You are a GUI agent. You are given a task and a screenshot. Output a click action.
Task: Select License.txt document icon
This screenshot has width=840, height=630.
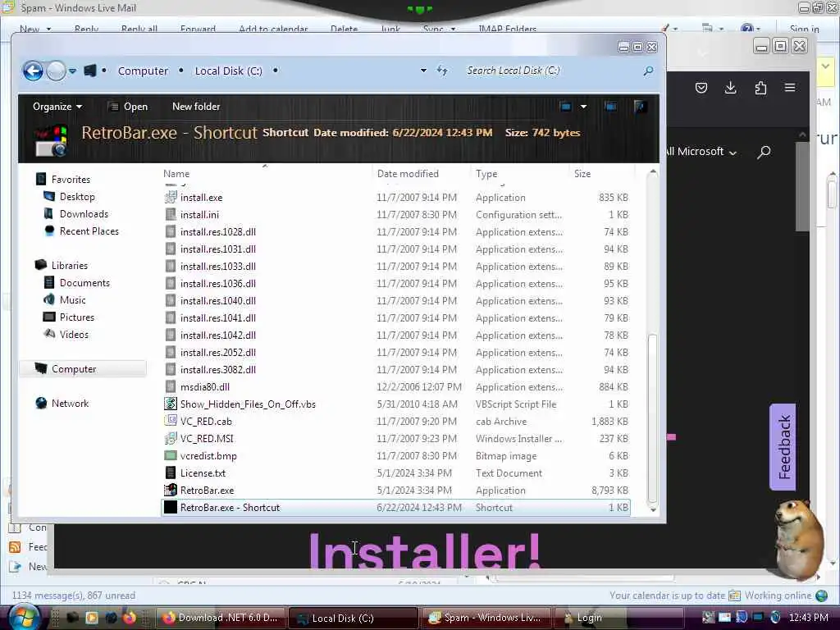[171, 473]
